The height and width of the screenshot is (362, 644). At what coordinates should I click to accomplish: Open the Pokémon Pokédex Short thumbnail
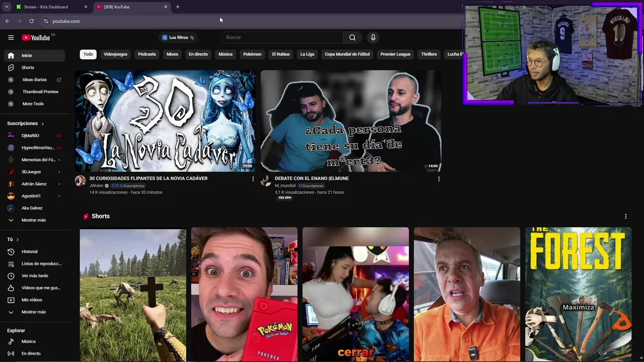pyautogui.click(x=244, y=295)
